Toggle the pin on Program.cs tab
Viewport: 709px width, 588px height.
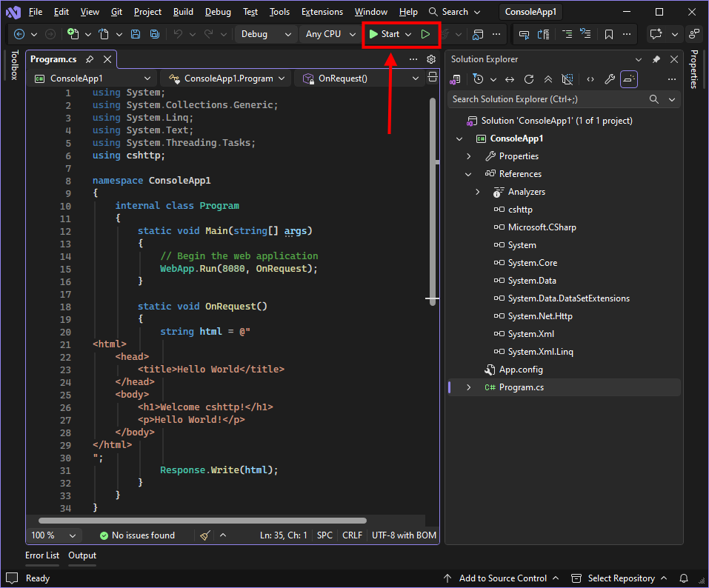coord(90,59)
